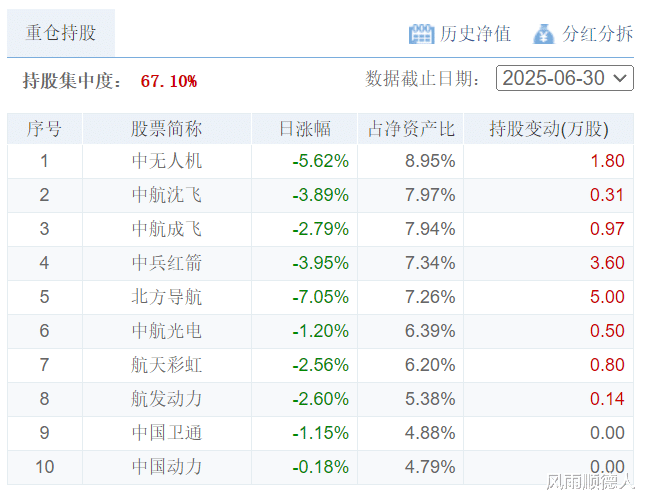Click the 历史净值 calendar icon
The width and height of the screenshot is (645, 503).
tap(421, 34)
